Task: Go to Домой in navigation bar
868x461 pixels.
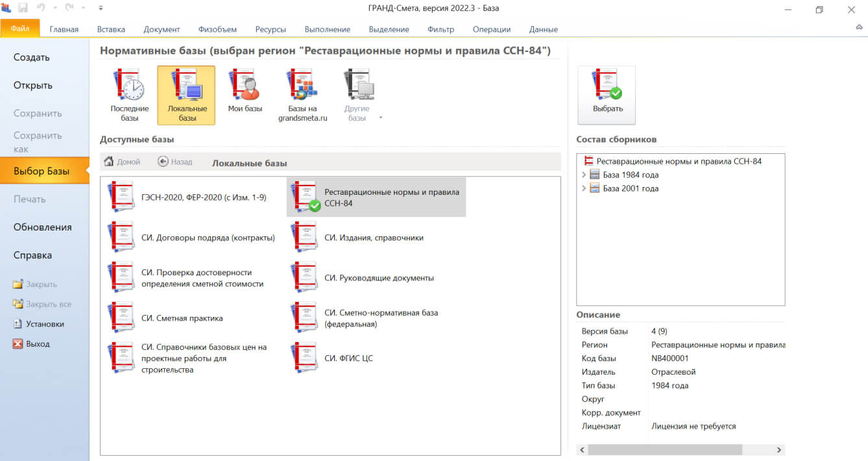Action: (x=122, y=162)
